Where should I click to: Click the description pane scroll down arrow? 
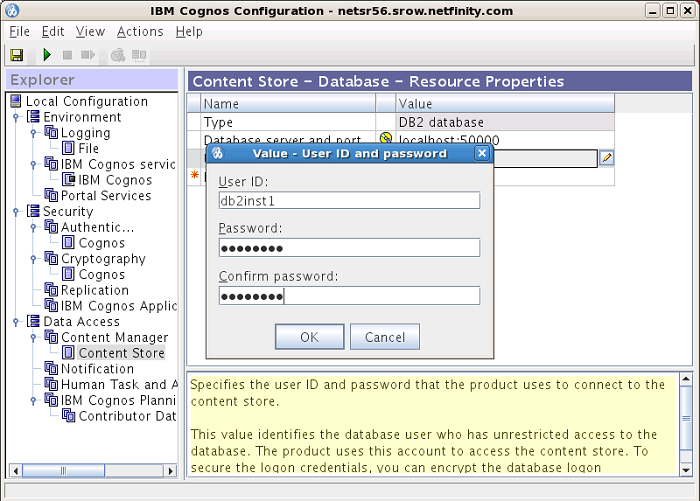686,469
